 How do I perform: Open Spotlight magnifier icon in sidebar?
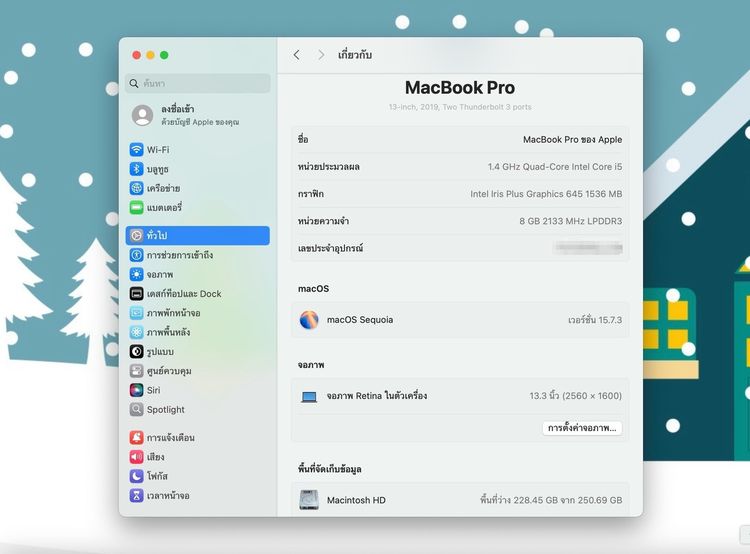[136, 410]
